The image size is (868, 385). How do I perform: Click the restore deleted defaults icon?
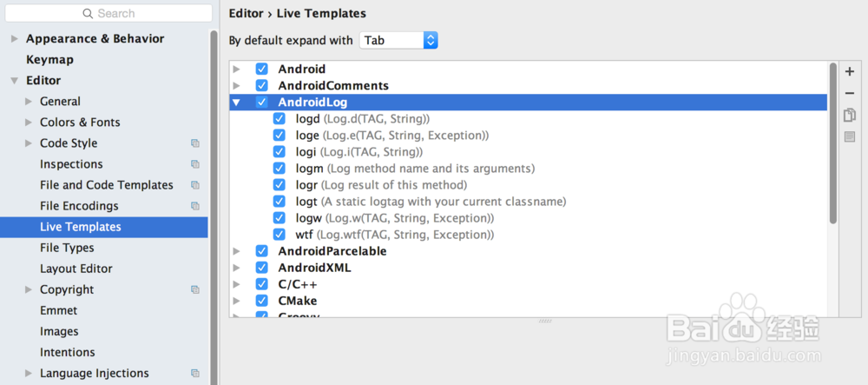coord(850,136)
